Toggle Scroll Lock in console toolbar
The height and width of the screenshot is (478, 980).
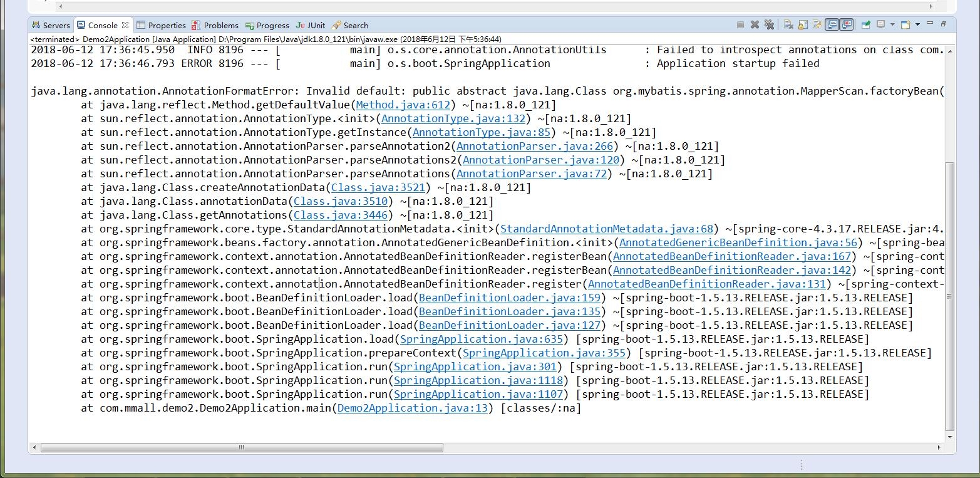click(803, 25)
